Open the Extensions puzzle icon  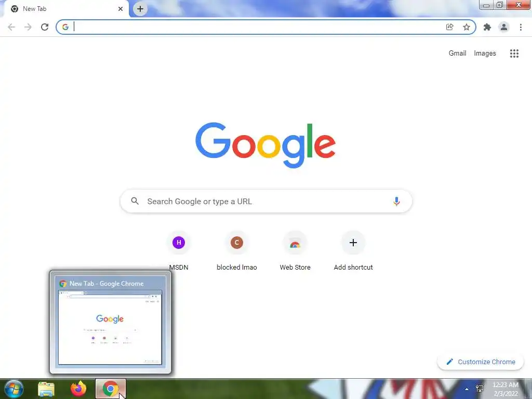click(487, 27)
